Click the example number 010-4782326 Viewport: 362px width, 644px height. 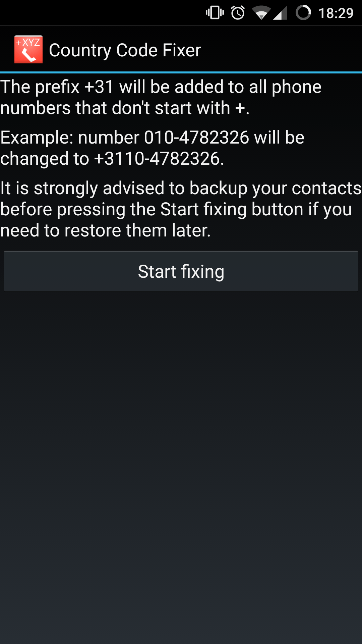click(x=196, y=138)
